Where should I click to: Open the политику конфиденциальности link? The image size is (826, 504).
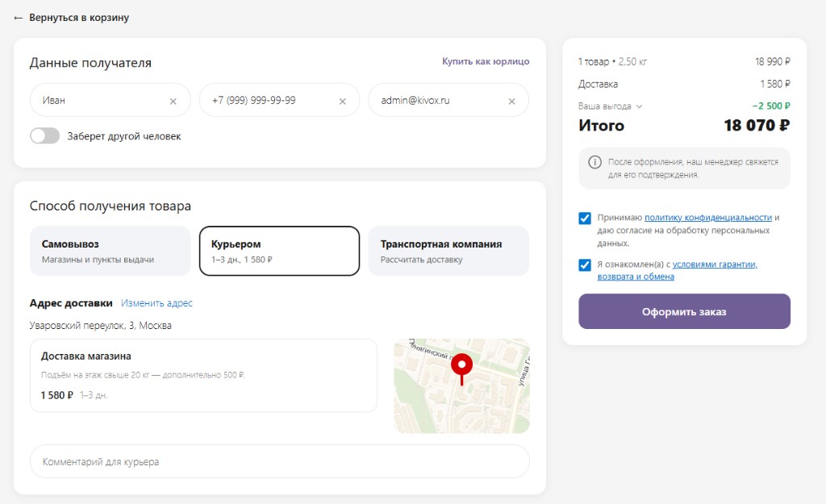point(708,218)
